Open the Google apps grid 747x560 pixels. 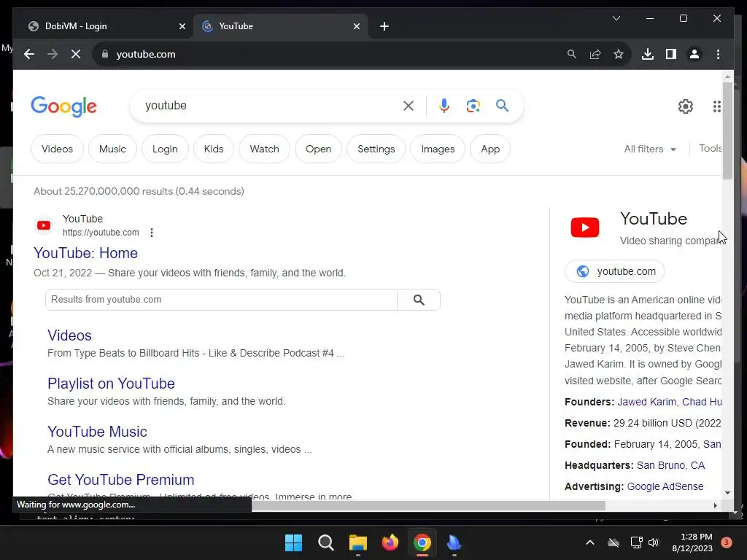717,106
